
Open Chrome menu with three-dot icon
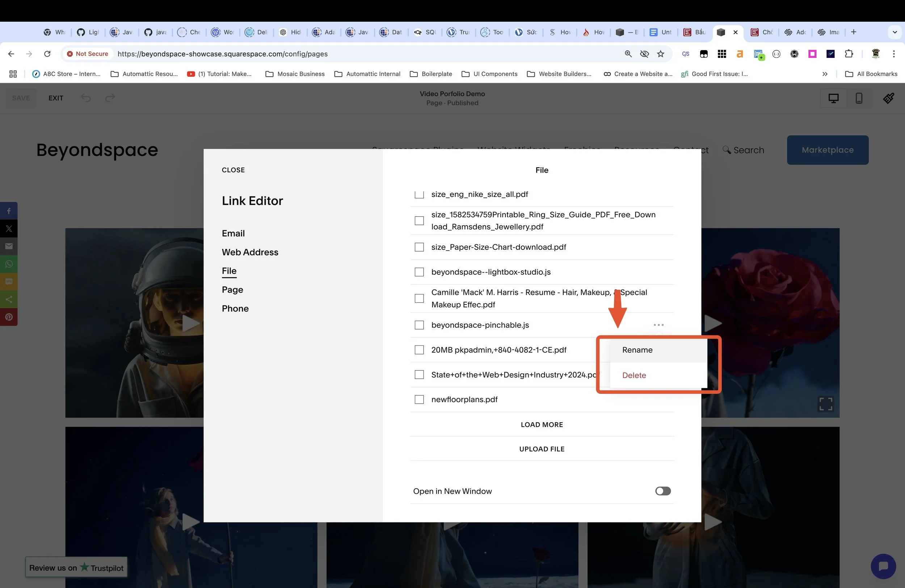895,54
